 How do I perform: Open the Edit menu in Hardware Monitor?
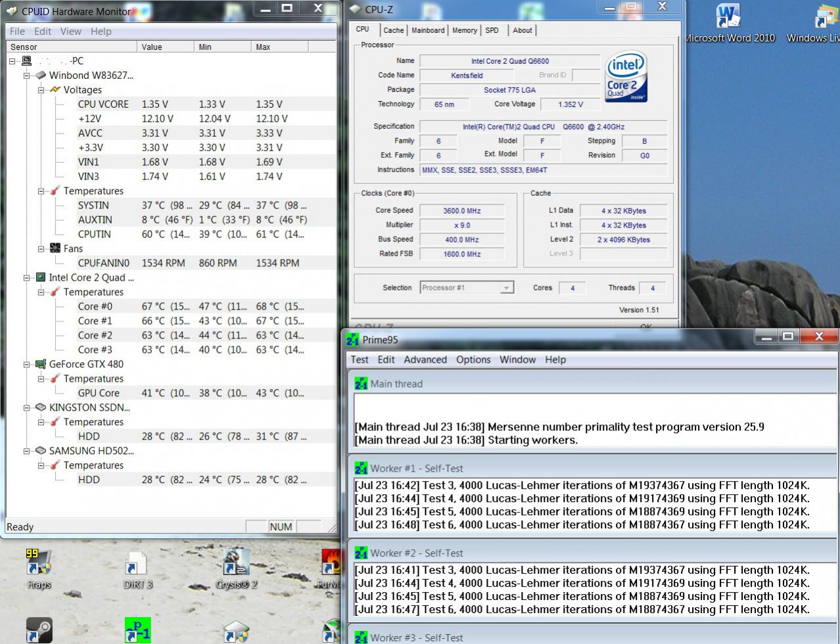[x=43, y=31]
